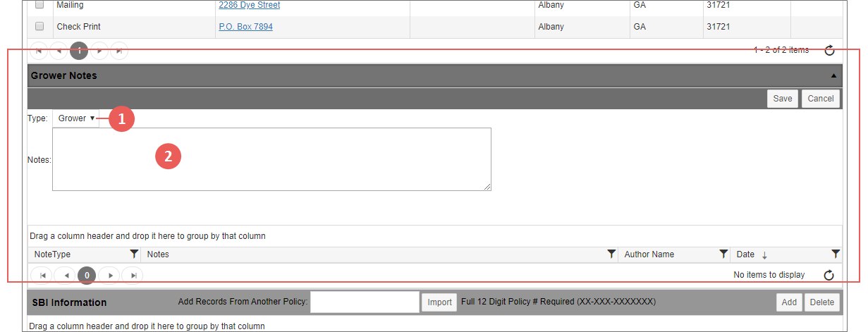The width and height of the screenshot is (868, 332).
Task: Open the 2286 Dye Street link
Action: (249, 5)
